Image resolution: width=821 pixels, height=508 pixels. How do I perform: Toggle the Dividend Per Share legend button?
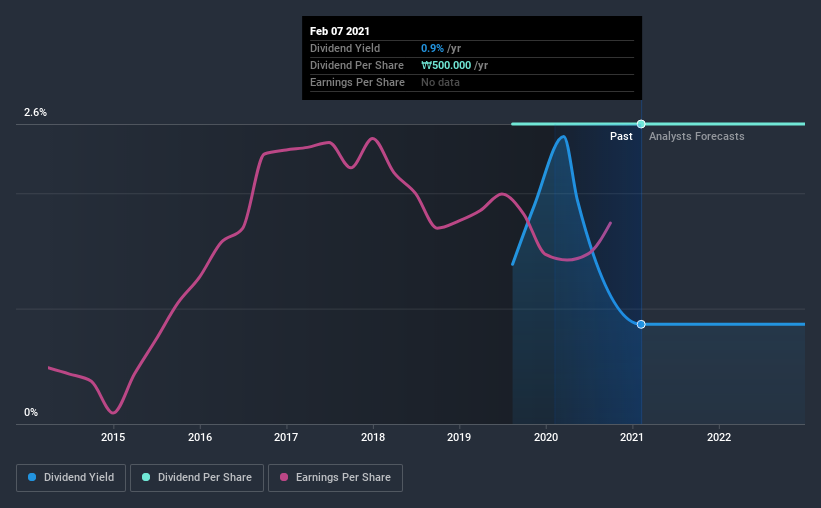click(x=197, y=478)
